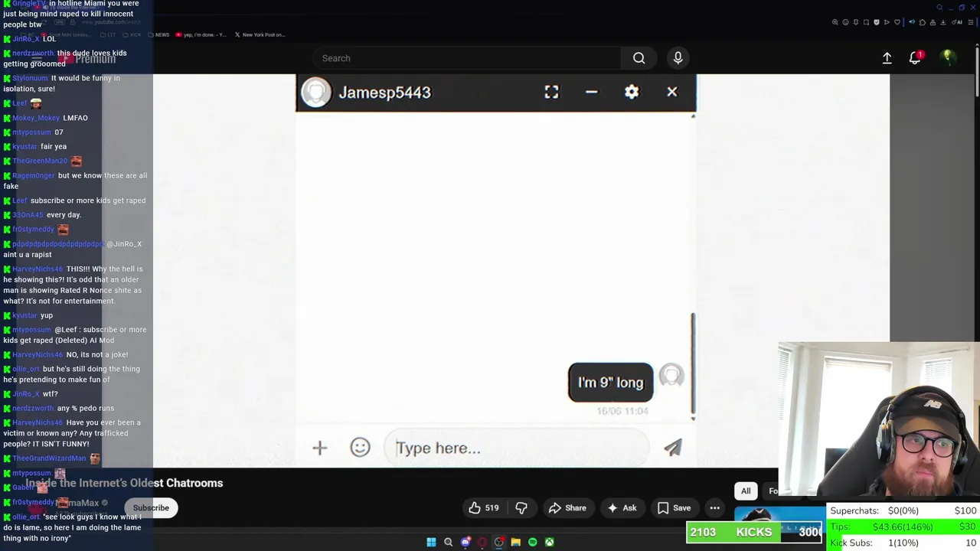Open Windows Start menu

[431, 543]
